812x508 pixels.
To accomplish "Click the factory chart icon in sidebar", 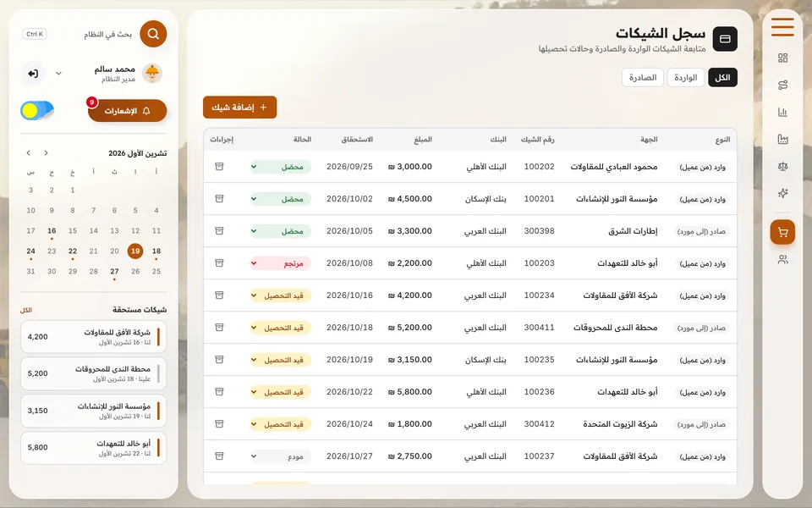I will [782, 139].
